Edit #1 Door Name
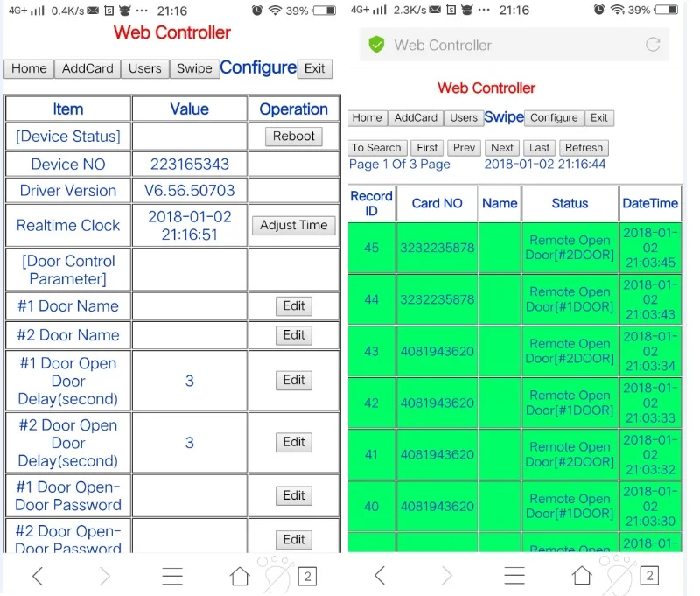Image resolution: width=700 pixels, height=596 pixels. point(294,306)
